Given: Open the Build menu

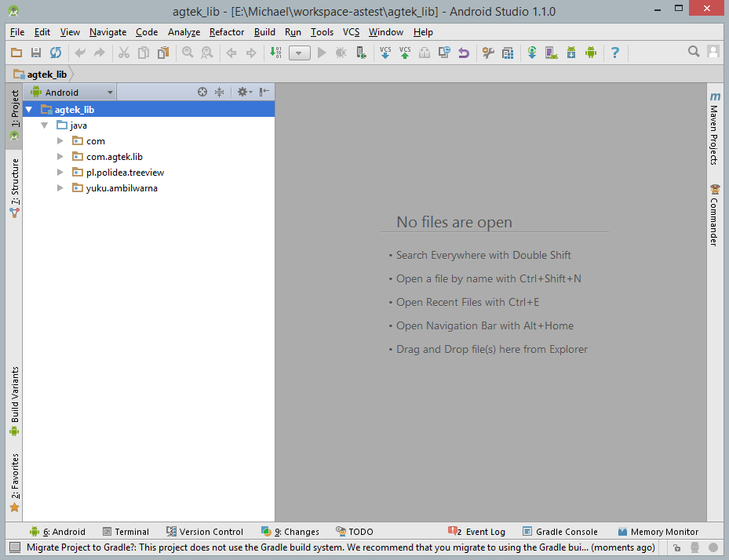Looking at the screenshot, I should click(x=264, y=32).
